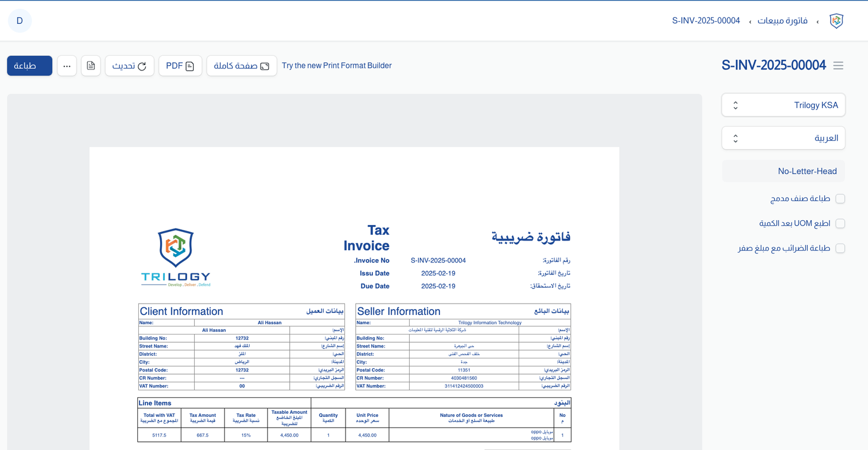The height and width of the screenshot is (450, 868).
Task: Open S-INV-2025-00004 breadcrumb link
Action: coord(706,21)
